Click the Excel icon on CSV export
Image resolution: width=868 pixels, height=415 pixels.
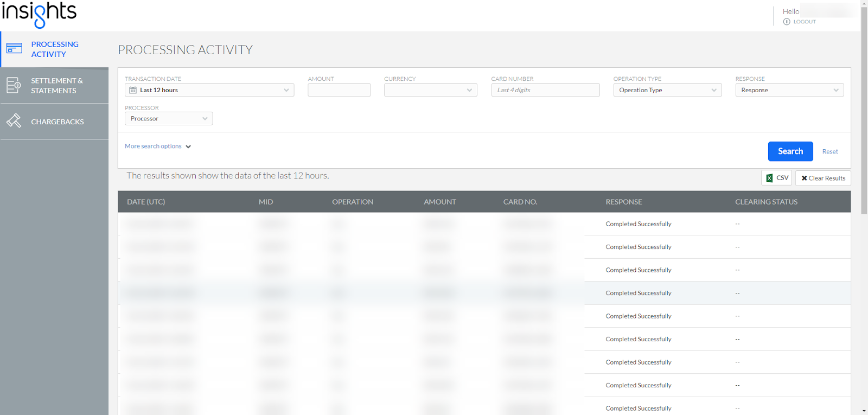click(x=769, y=178)
